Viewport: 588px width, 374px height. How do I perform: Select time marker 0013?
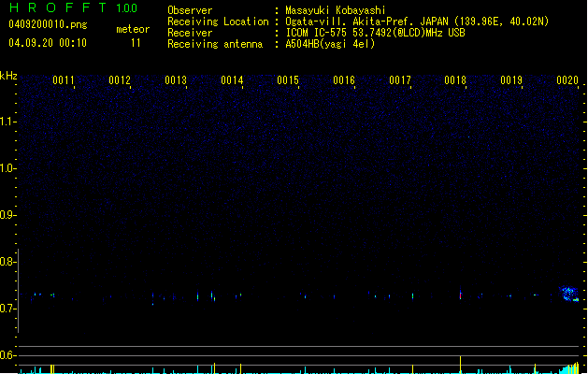click(x=176, y=80)
